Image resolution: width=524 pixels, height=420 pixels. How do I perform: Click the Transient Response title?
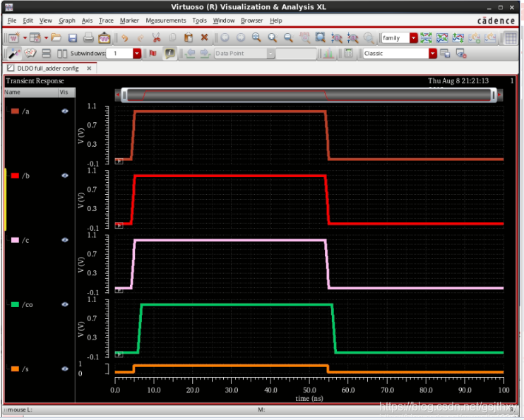click(x=35, y=81)
